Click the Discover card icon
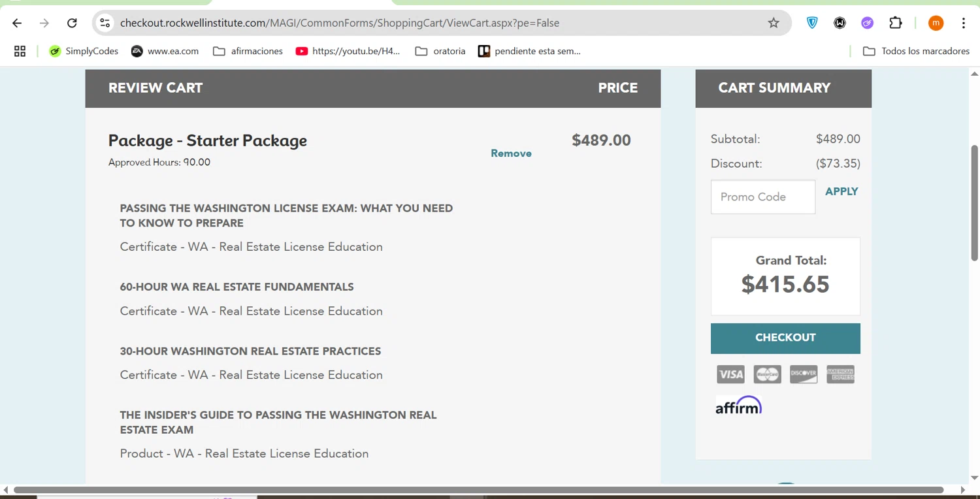The height and width of the screenshot is (499, 980). [804, 374]
